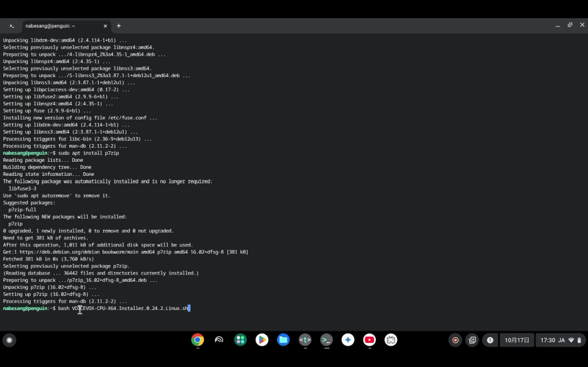Launch the TV mascot app from the shelf

tap(390, 340)
